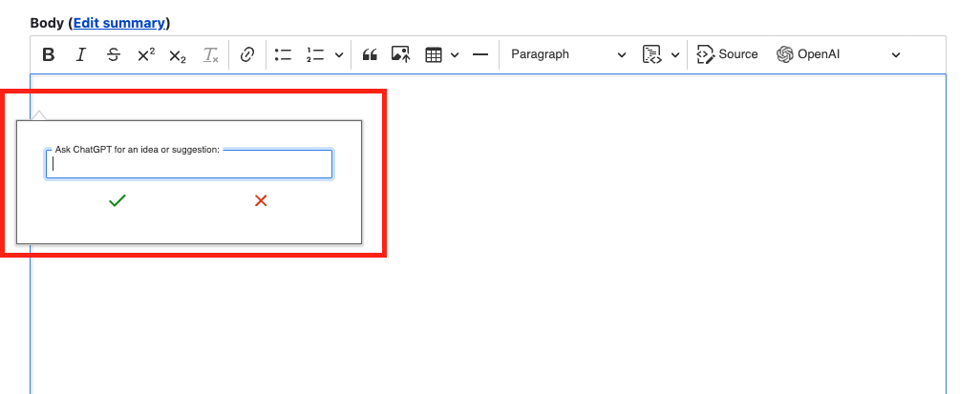The height and width of the screenshot is (394, 980).
Task: Click the ChatGPT idea input field
Action: point(189,164)
